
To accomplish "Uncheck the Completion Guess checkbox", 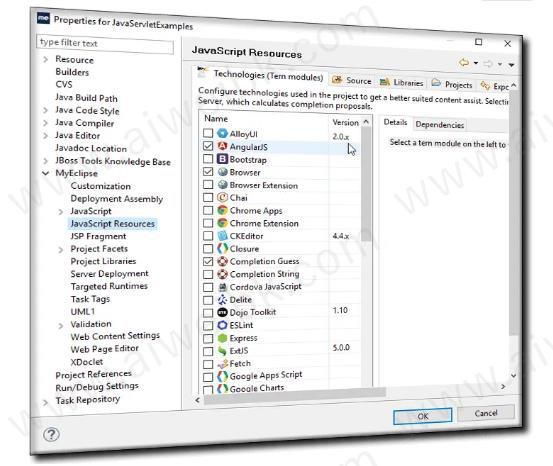I will click(208, 261).
